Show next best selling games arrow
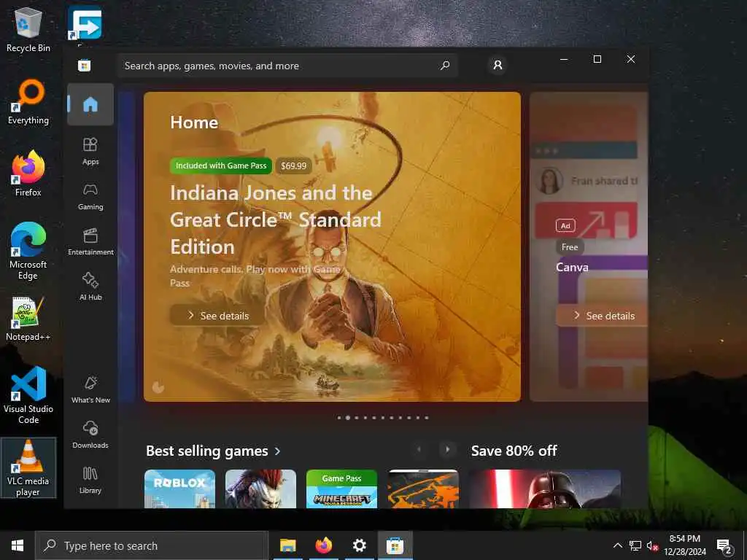Viewport: 747px width, 560px height. [x=447, y=449]
